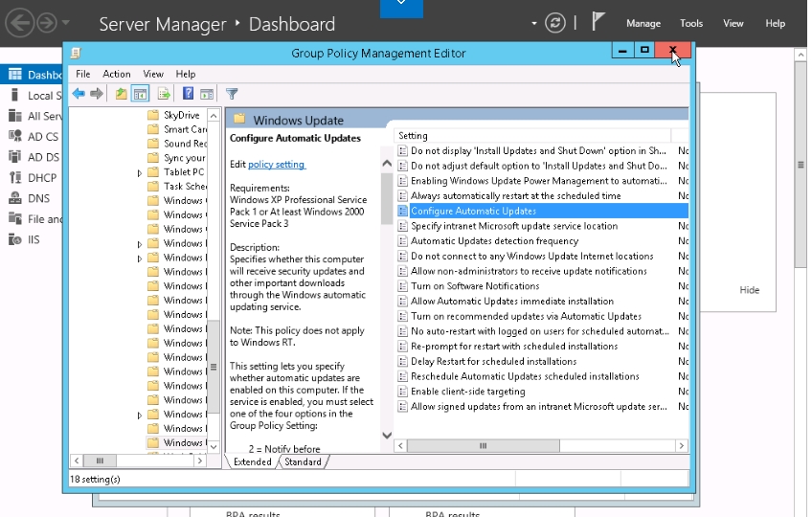The height and width of the screenshot is (517, 812).
Task: Toggle the Show/Hide Console Tree icon
Action: (x=141, y=94)
